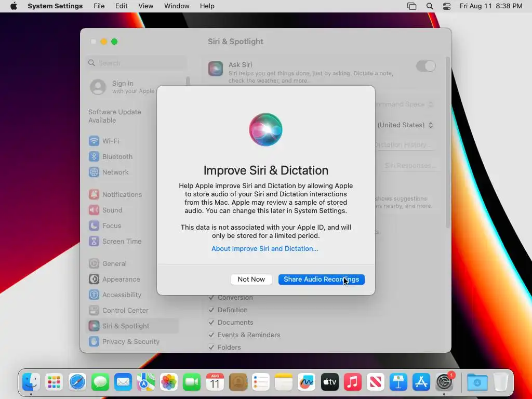Viewport: 532px width, 399px height.
Task: Open Control Center in menu bar
Action: 447,6
